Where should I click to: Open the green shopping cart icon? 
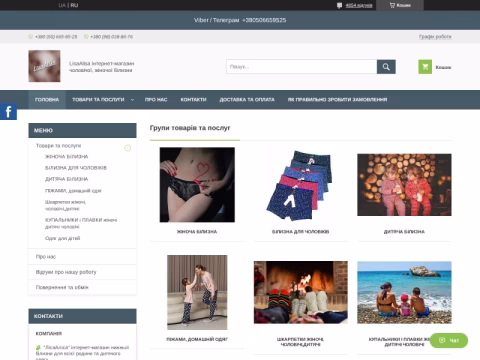click(425, 67)
